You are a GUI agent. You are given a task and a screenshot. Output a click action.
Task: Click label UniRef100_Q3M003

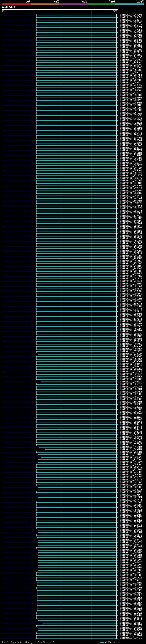pos(131,65)
